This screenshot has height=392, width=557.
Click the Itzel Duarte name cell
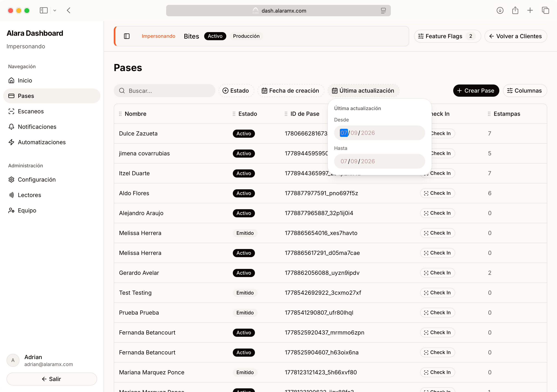(134, 173)
